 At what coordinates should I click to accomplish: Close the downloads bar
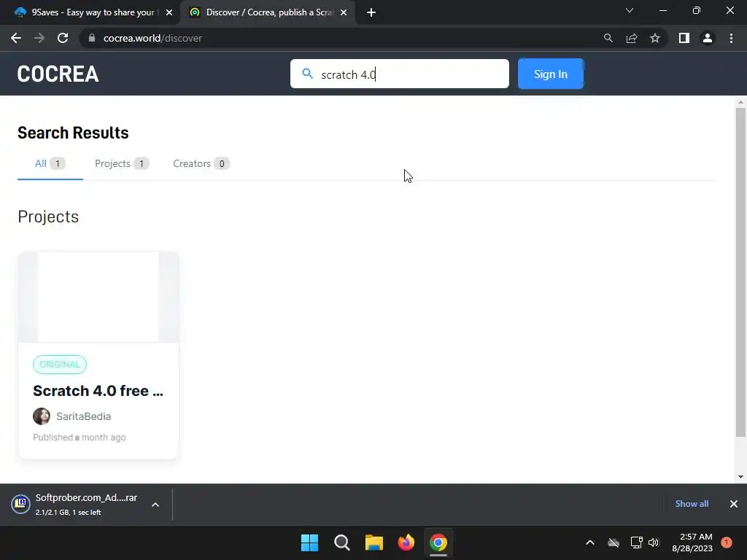[x=734, y=504]
